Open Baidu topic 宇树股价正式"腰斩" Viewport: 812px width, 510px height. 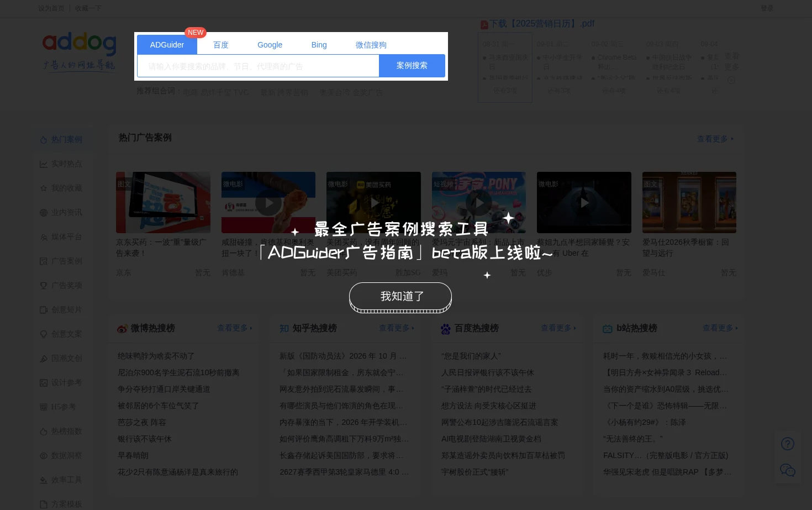click(474, 472)
